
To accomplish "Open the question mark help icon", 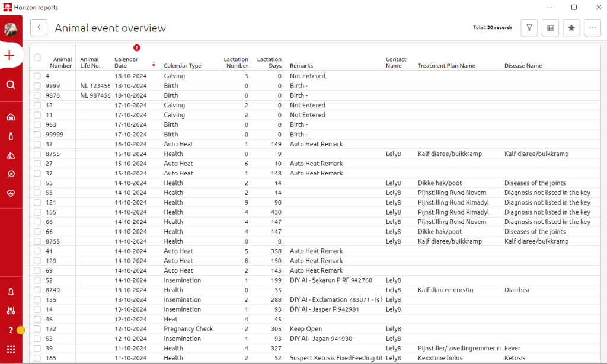I will click(11, 330).
